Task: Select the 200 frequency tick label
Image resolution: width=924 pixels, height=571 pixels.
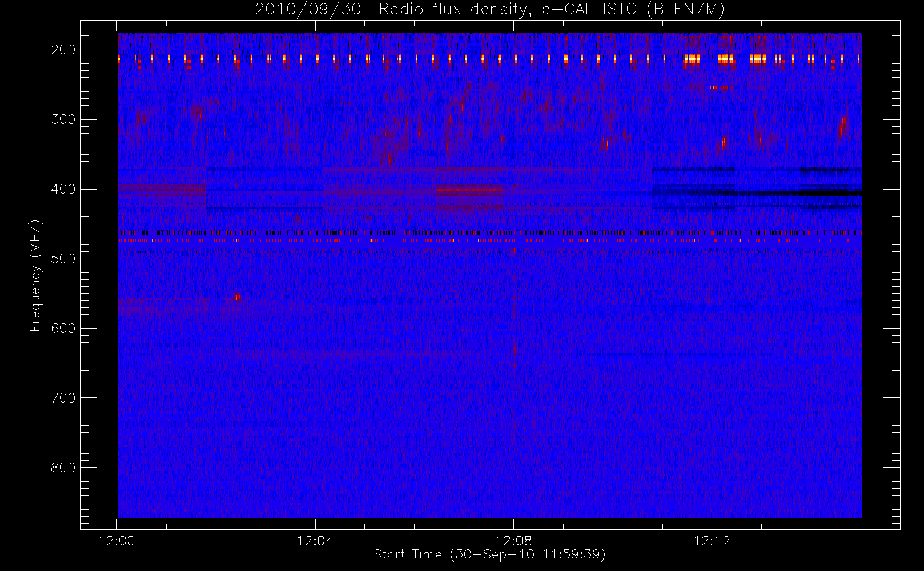Action: 63,50
